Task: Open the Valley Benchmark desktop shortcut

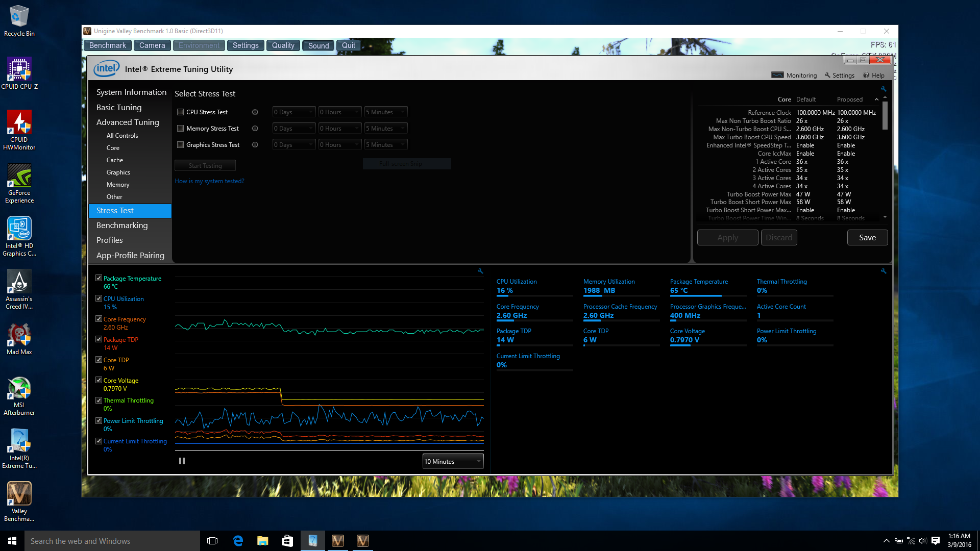Action: point(19,502)
